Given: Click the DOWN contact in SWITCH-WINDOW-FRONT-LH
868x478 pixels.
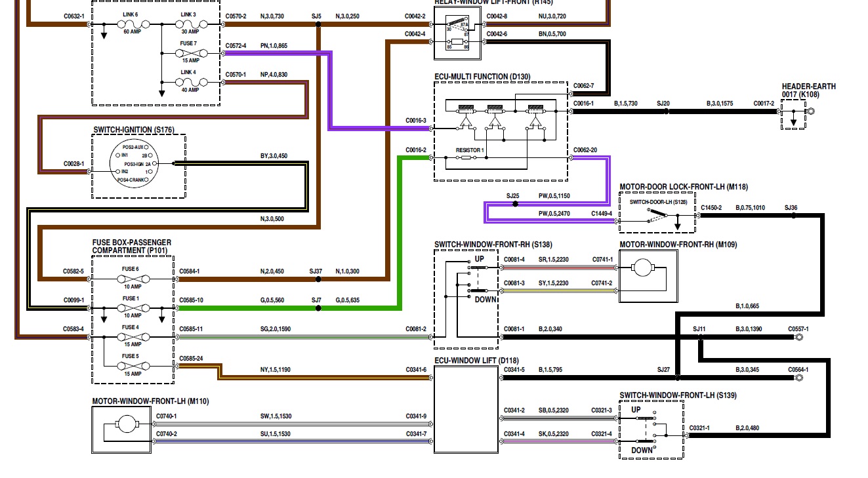Looking at the screenshot, I should tap(646, 440).
